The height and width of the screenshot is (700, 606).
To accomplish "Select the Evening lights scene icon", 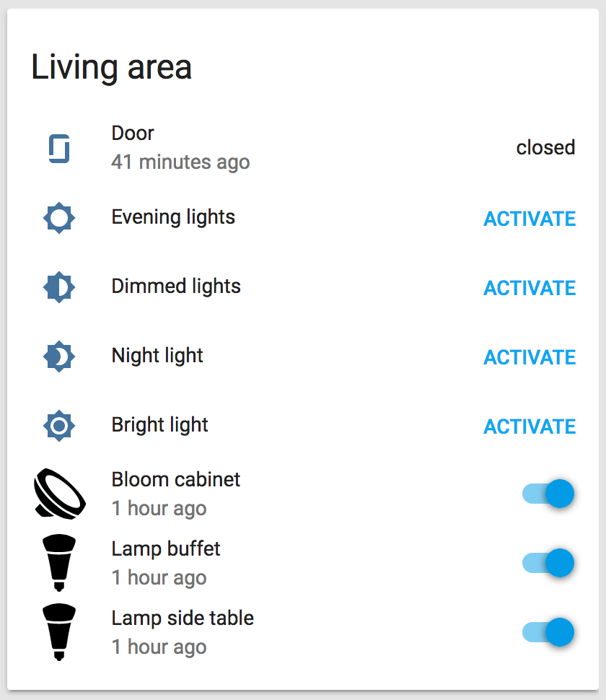I will pos(58,217).
